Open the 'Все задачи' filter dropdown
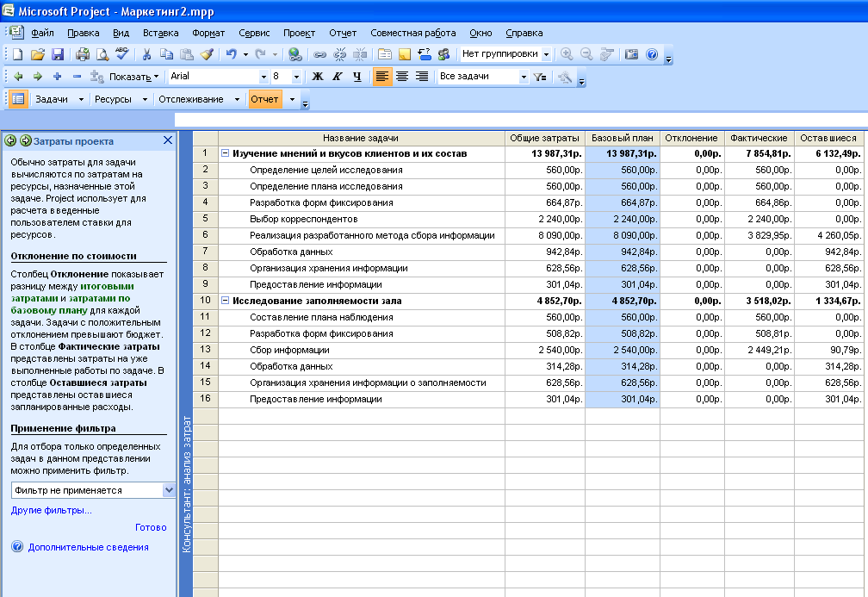 [x=524, y=77]
